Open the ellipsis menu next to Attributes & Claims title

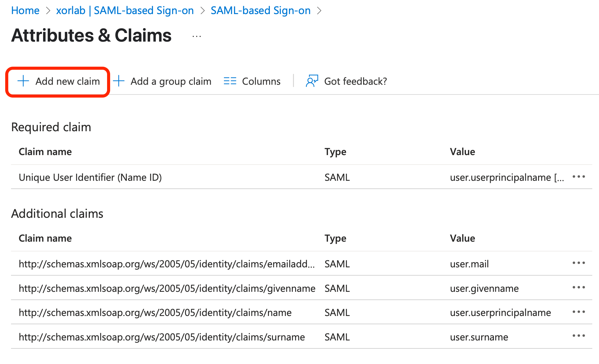[x=197, y=36]
